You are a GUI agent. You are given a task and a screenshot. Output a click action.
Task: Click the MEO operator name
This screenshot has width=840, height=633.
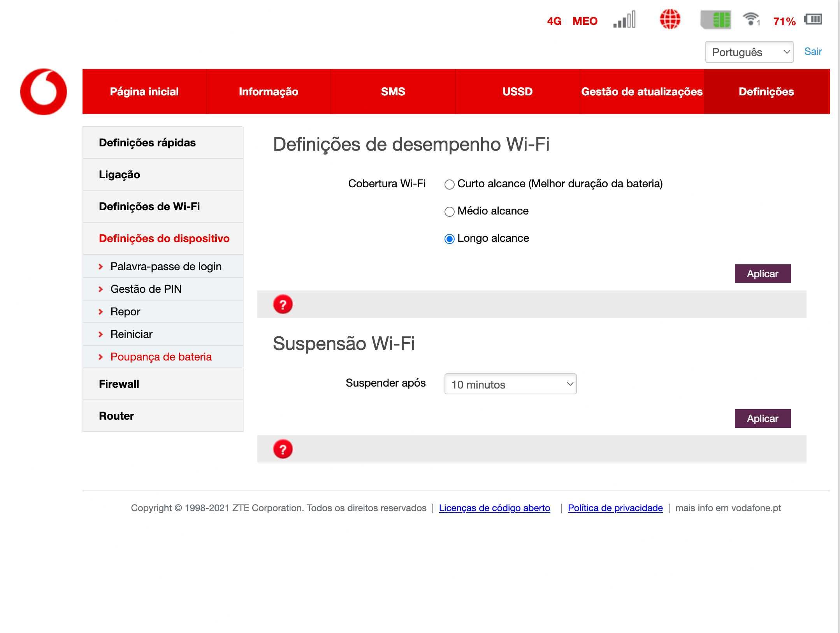pos(585,21)
